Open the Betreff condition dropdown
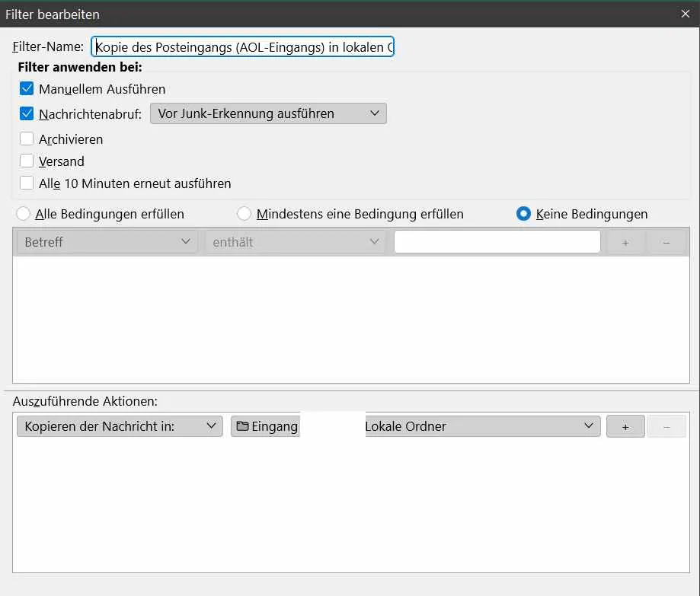700x596 pixels. coord(107,242)
